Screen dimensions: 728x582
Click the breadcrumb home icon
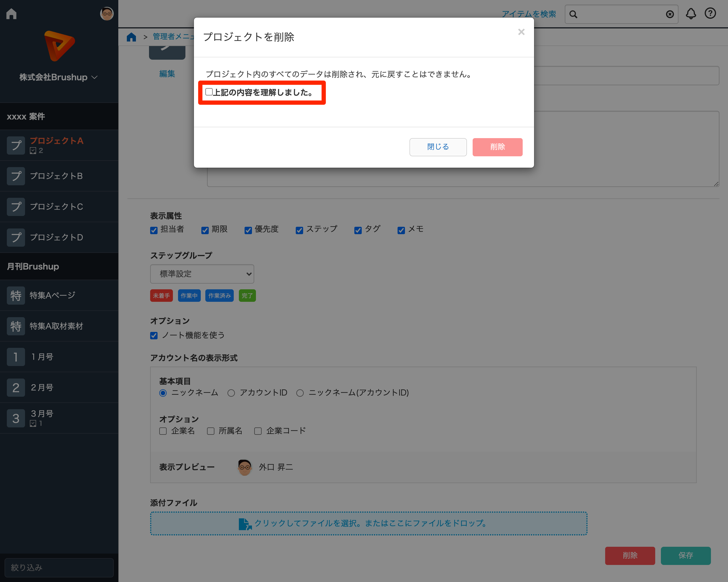pos(131,37)
